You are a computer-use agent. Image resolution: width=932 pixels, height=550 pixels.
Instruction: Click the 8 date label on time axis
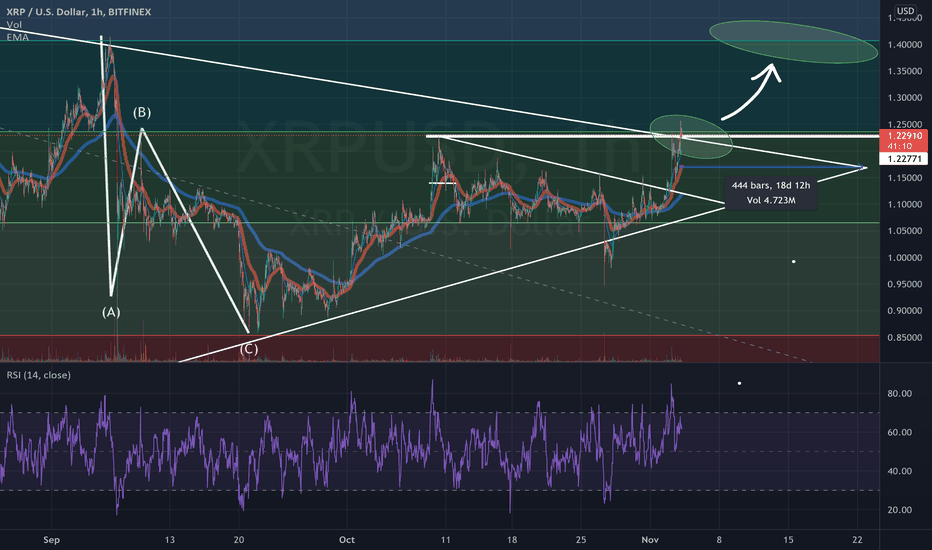719,540
